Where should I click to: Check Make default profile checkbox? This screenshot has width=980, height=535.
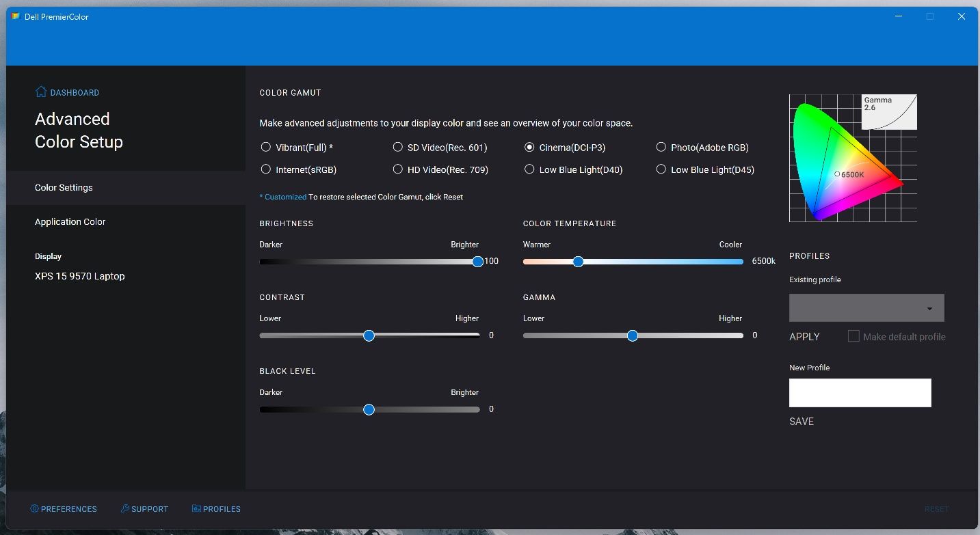coord(853,336)
